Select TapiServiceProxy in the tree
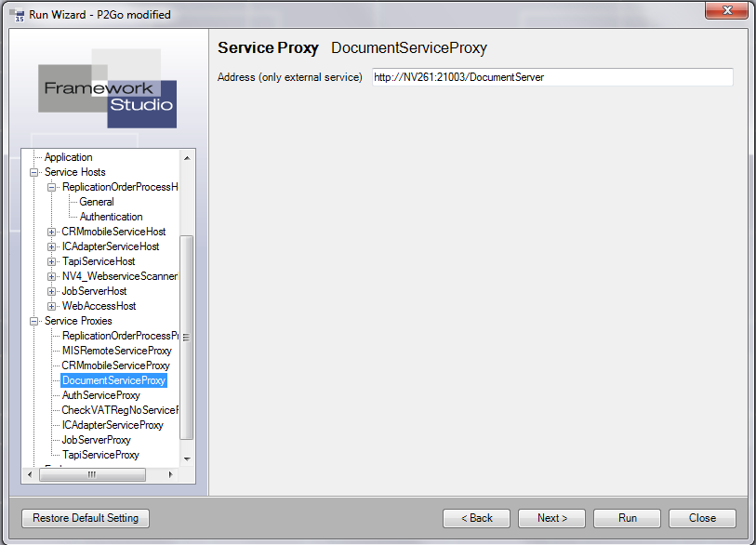Image resolution: width=756 pixels, height=545 pixels. tap(100, 455)
